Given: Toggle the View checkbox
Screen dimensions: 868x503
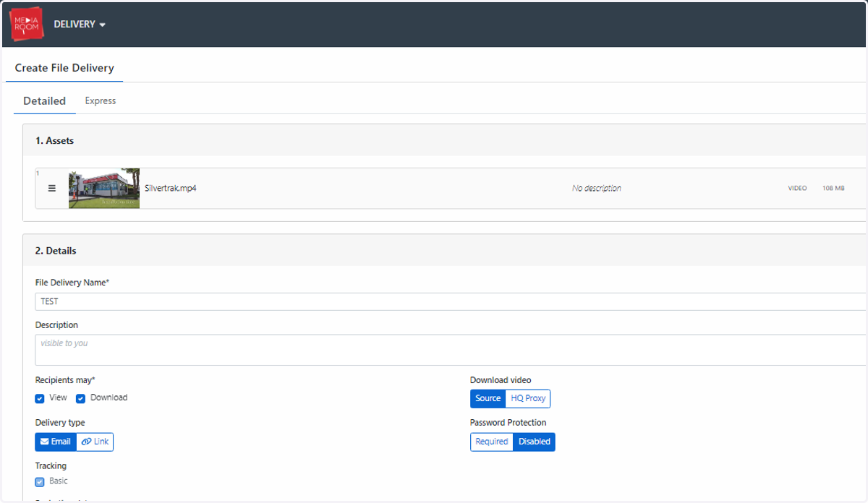Looking at the screenshot, I should point(40,398).
